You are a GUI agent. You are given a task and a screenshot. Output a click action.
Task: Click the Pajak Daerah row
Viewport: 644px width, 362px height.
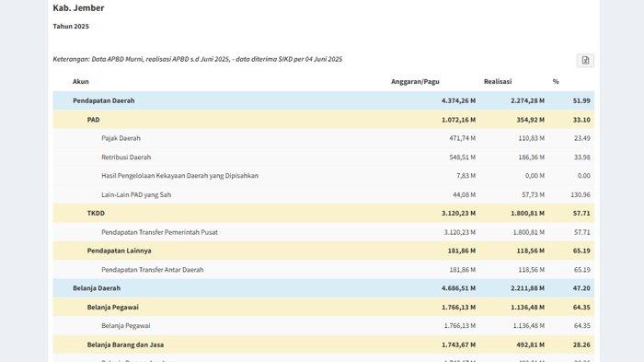323,138
